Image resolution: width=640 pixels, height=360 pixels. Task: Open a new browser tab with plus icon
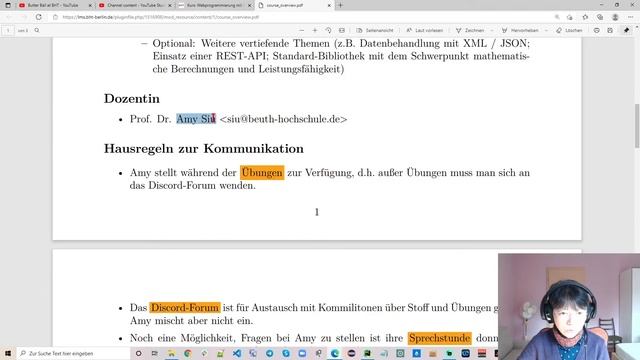[x=340, y=5]
